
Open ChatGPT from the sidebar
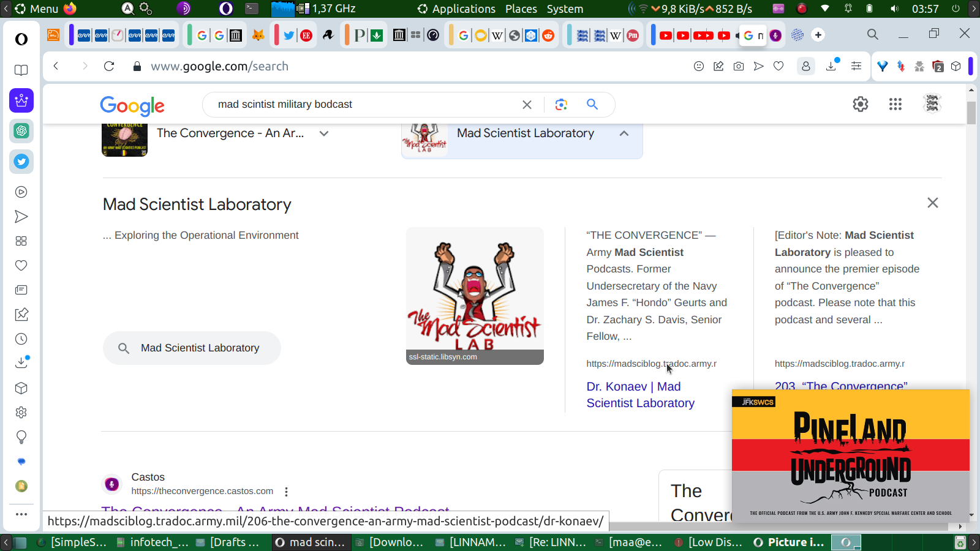[21, 130]
